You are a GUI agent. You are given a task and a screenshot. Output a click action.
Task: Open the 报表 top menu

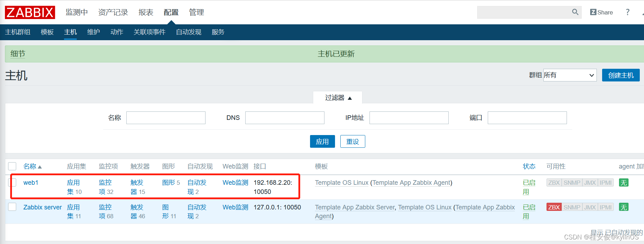coord(146,12)
